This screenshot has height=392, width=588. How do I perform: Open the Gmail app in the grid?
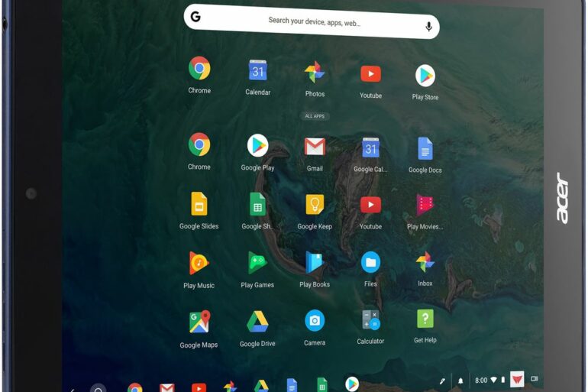coord(315,147)
